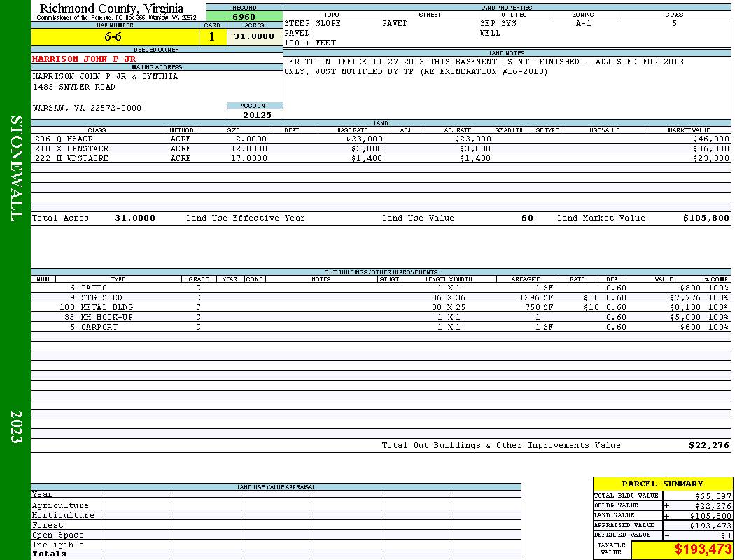735x560 pixels.
Task: Select mailing address line 1485 SNYDER ROAD
Action: pos(73,87)
